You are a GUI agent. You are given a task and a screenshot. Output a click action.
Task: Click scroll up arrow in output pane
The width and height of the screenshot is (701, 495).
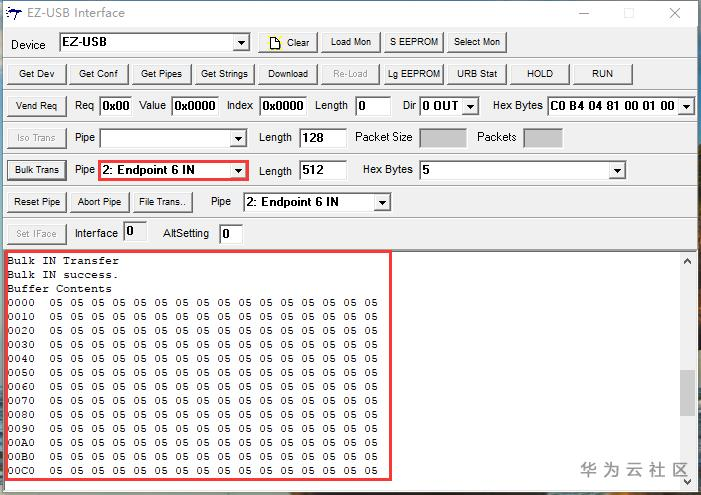pyautogui.click(x=687, y=261)
